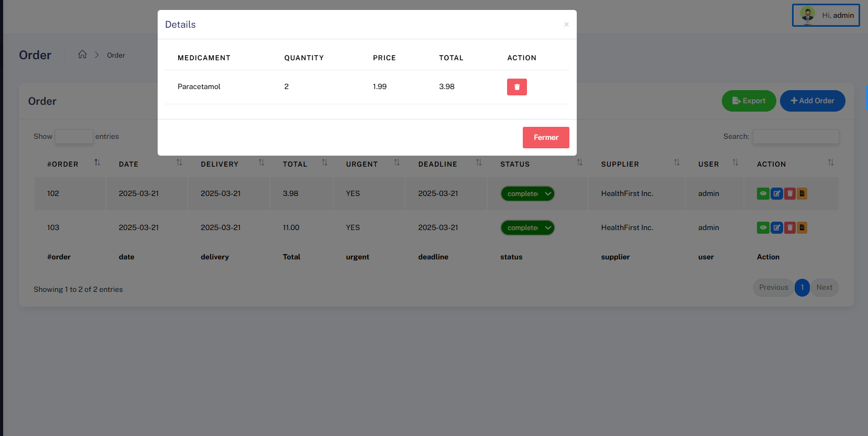The width and height of the screenshot is (868, 436).
Task: View details of order 103 via eye icon
Action: point(763,227)
